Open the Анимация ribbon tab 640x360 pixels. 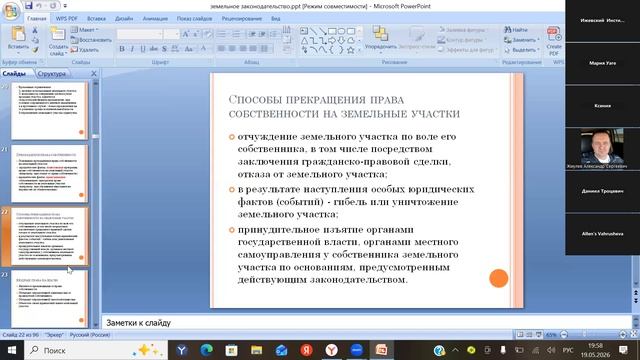point(155,18)
